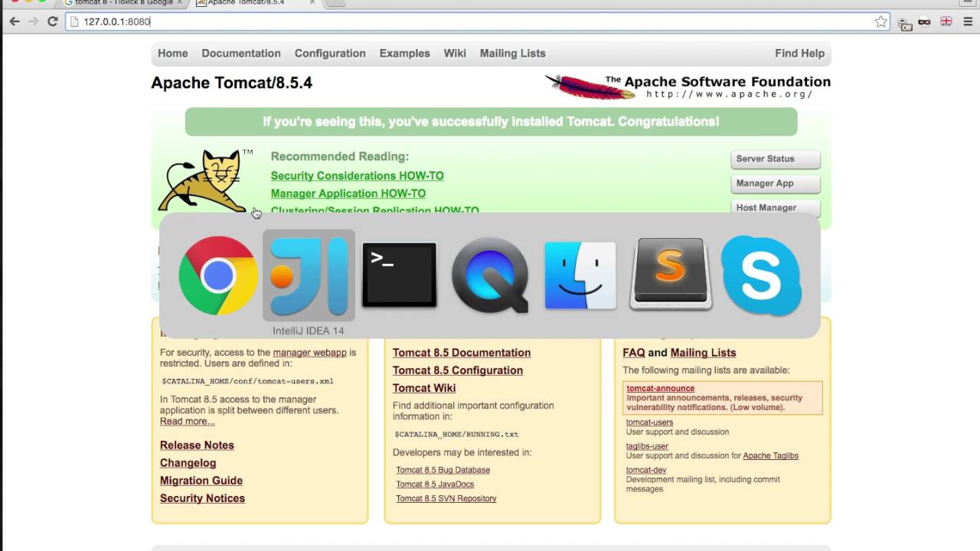
Task: Open the Security Notices link
Action: point(202,498)
